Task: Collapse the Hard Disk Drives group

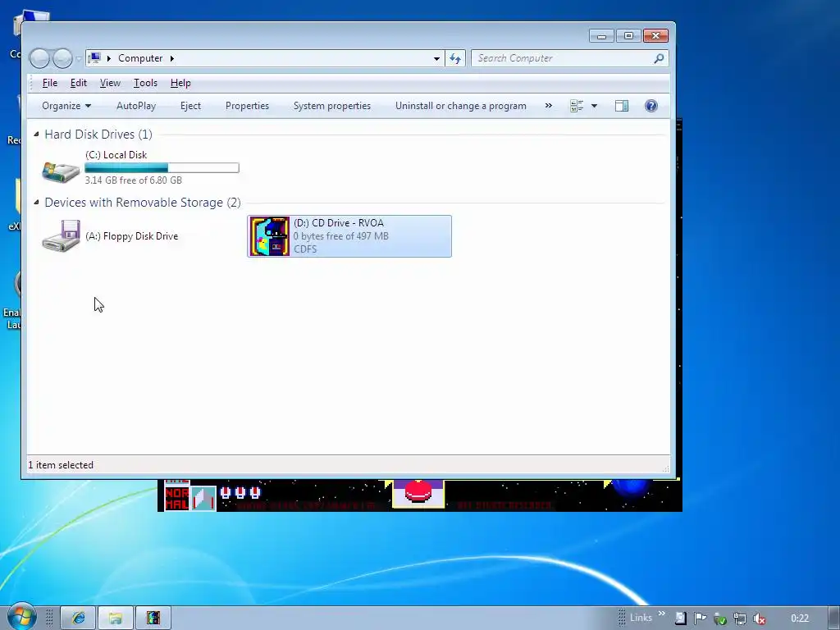Action: pos(36,134)
